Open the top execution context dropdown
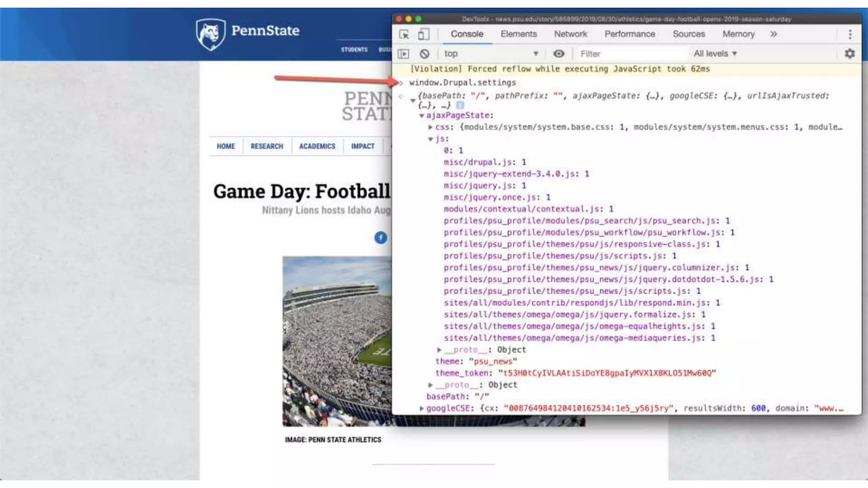Image resolution: width=868 pixels, height=488 pixels. (x=491, y=54)
